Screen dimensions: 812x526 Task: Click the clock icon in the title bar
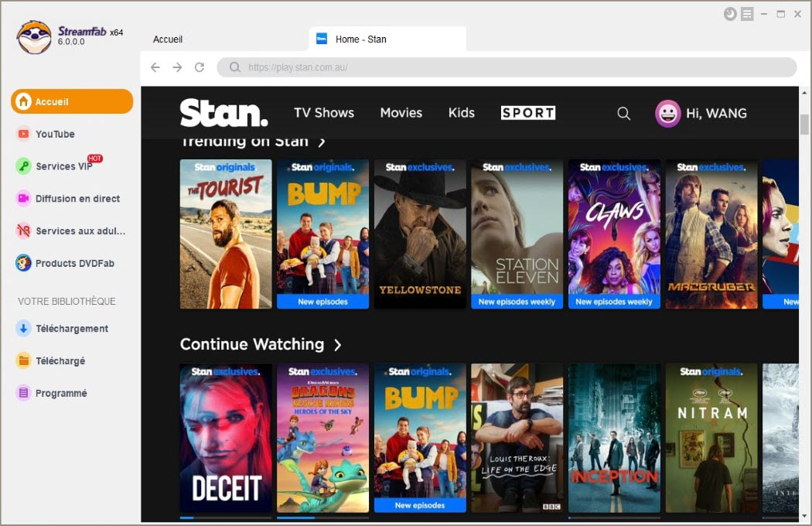(x=730, y=14)
